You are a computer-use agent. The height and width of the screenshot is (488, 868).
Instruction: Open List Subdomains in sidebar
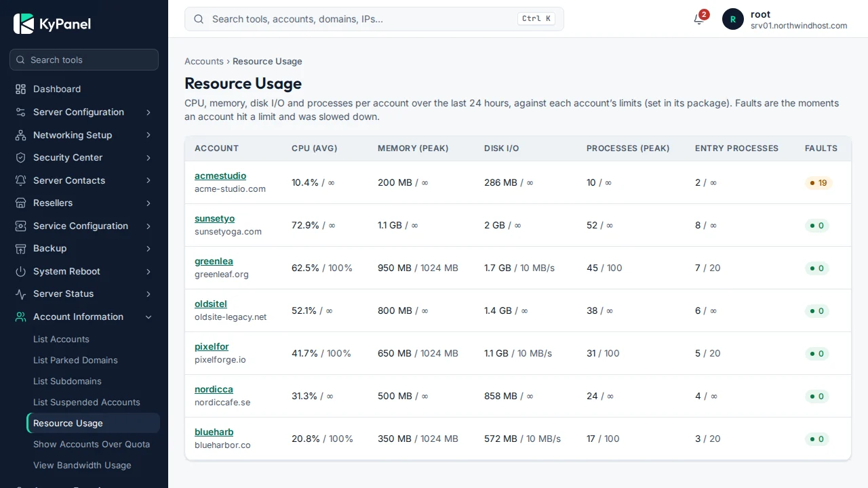pyautogui.click(x=67, y=381)
